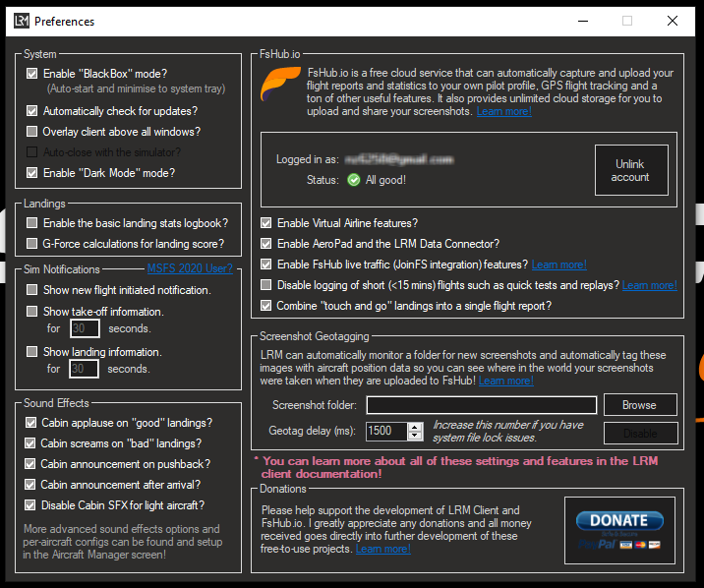704x588 pixels.
Task: Check Show take-off information option
Action: pos(31,311)
